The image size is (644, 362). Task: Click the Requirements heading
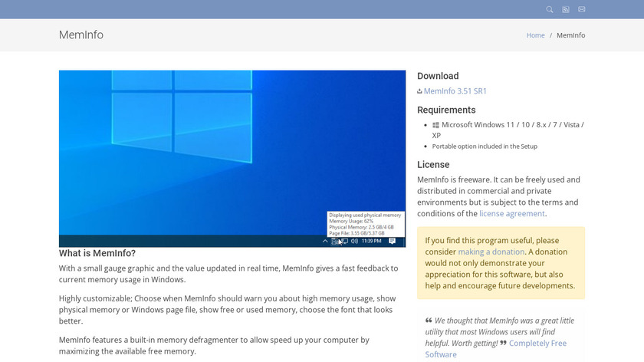tap(446, 110)
